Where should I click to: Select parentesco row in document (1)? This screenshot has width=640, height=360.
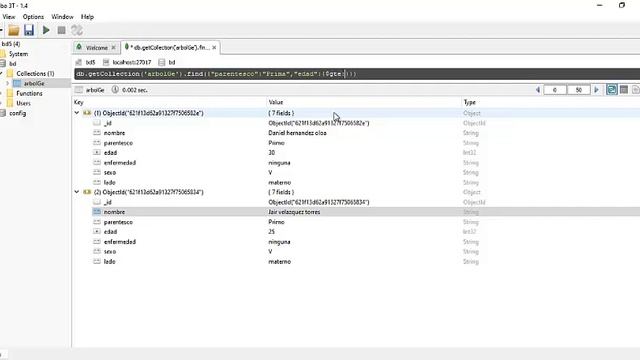tap(357, 143)
